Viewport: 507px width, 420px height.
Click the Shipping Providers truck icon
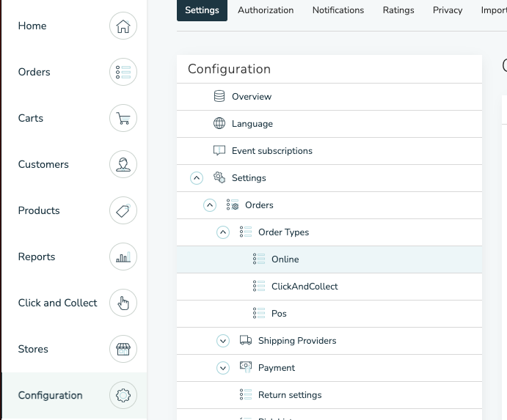[x=246, y=341]
